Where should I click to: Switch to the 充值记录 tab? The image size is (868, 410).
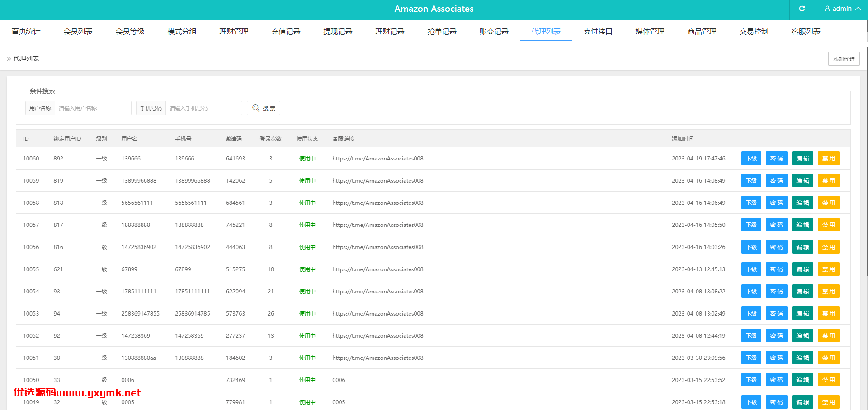pos(286,31)
